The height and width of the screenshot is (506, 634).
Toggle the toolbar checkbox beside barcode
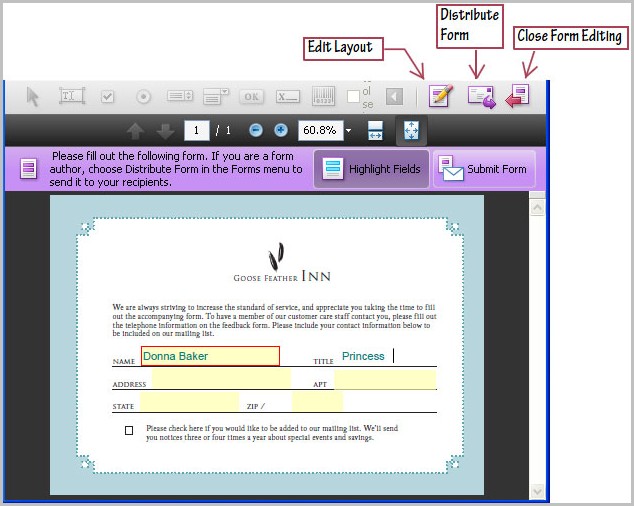353,97
